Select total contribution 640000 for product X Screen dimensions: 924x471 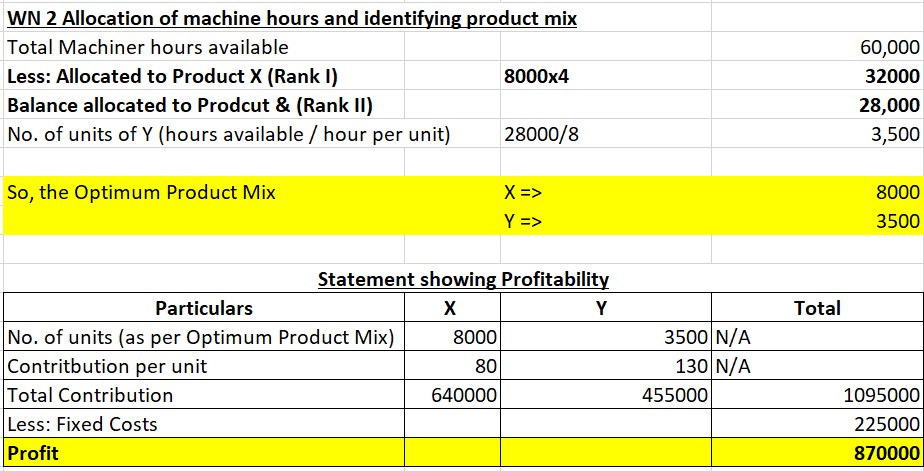(x=464, y=395)
